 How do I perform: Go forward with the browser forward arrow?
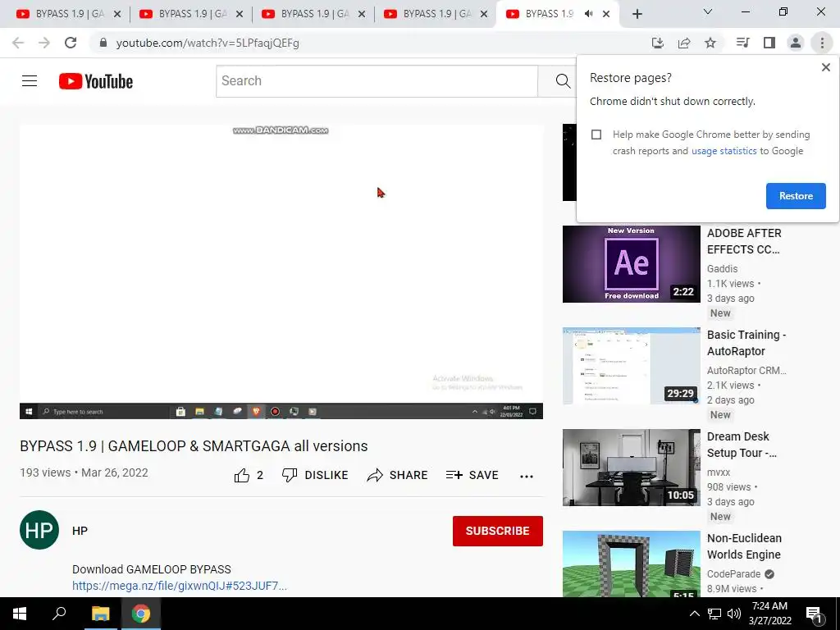click(x=44, y=43)
